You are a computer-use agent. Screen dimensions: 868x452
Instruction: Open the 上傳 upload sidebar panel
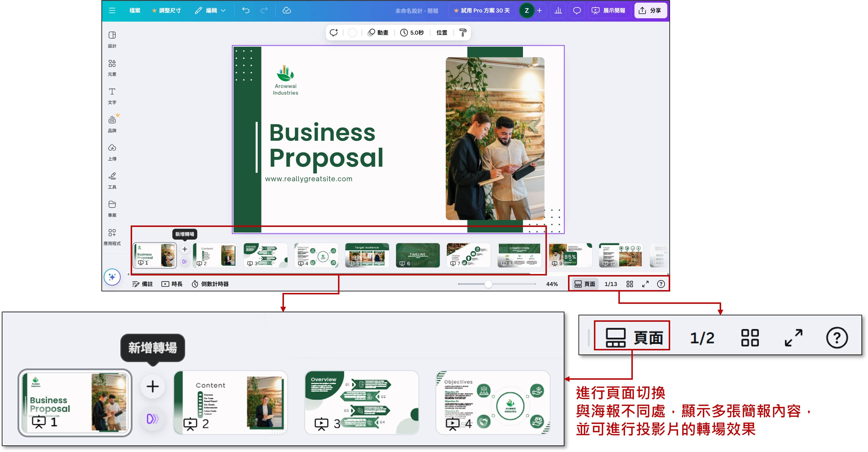[x=112, y=152]
